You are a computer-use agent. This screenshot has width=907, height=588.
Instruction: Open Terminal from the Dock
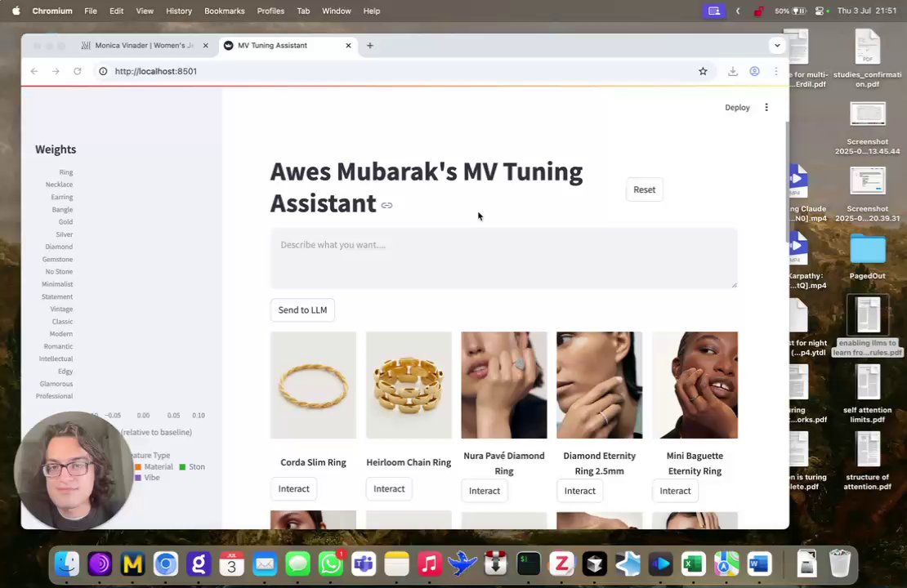[x=529, y=563]
